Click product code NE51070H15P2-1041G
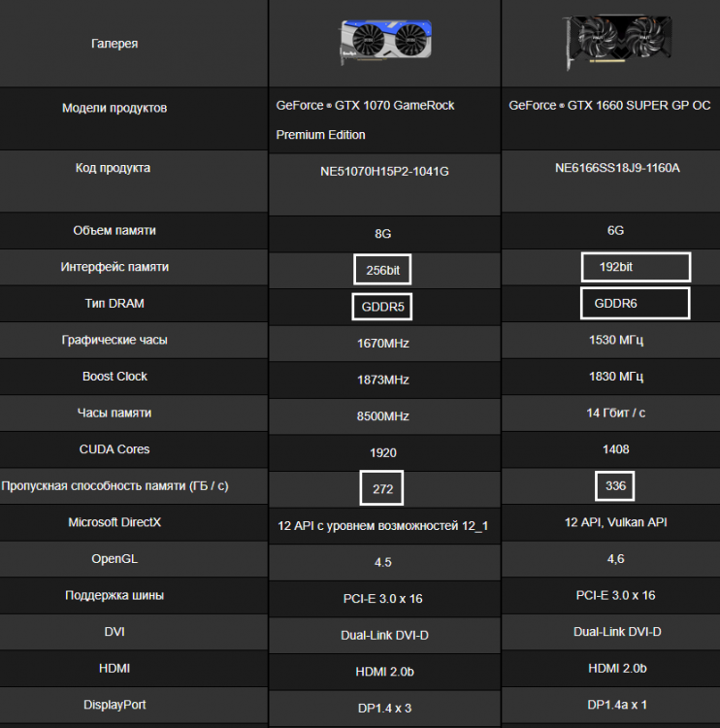Image resolution: width=720 pixels, height=728 pixels. (384, 171)
